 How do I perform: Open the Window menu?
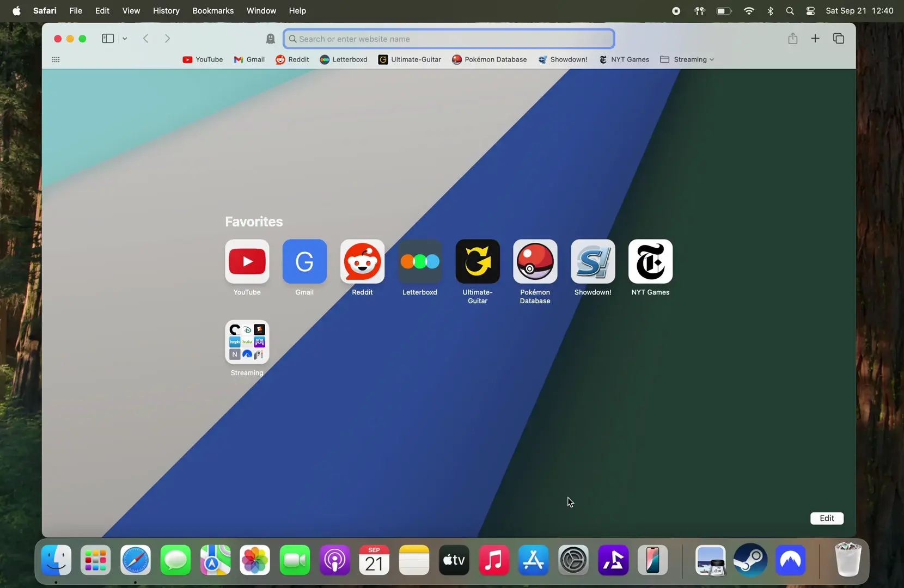[x=261, y=11]
